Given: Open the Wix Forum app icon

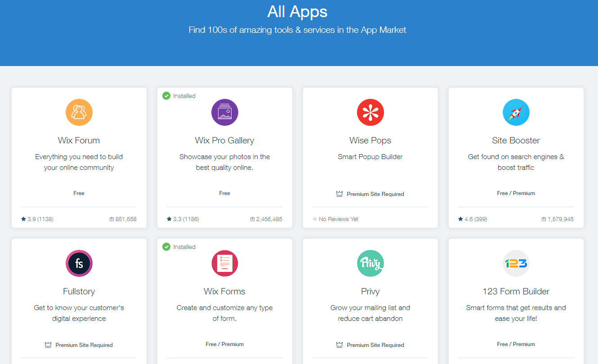Looking at the screenshot, I should coord(79,112).
